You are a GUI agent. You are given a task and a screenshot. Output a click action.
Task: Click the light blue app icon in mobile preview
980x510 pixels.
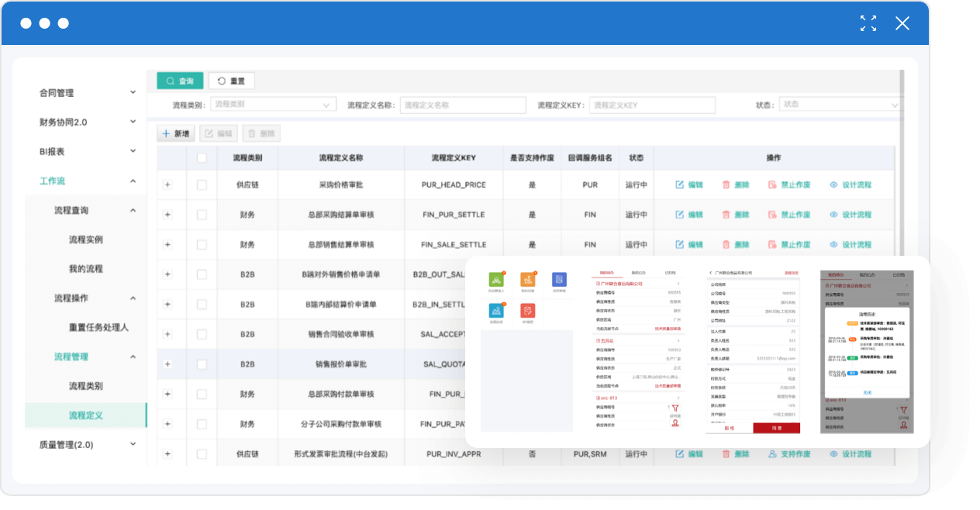pyautogui.click(x=496, y=310)
